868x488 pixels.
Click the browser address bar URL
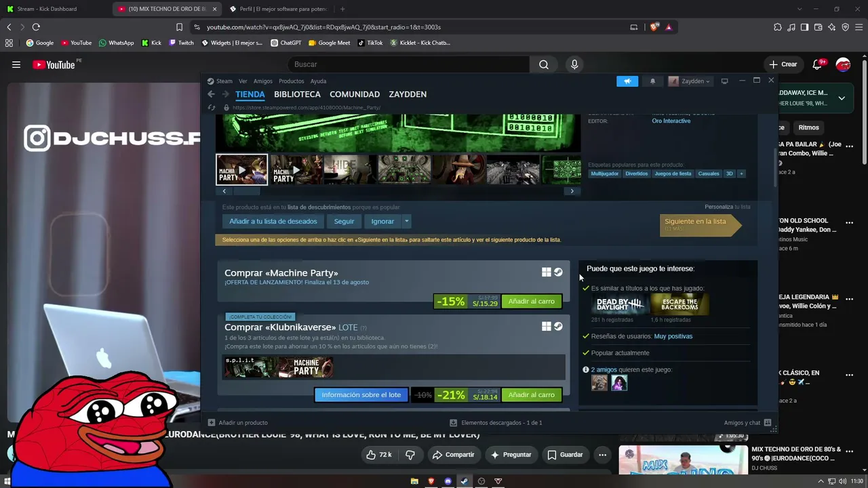coord(323,27)
